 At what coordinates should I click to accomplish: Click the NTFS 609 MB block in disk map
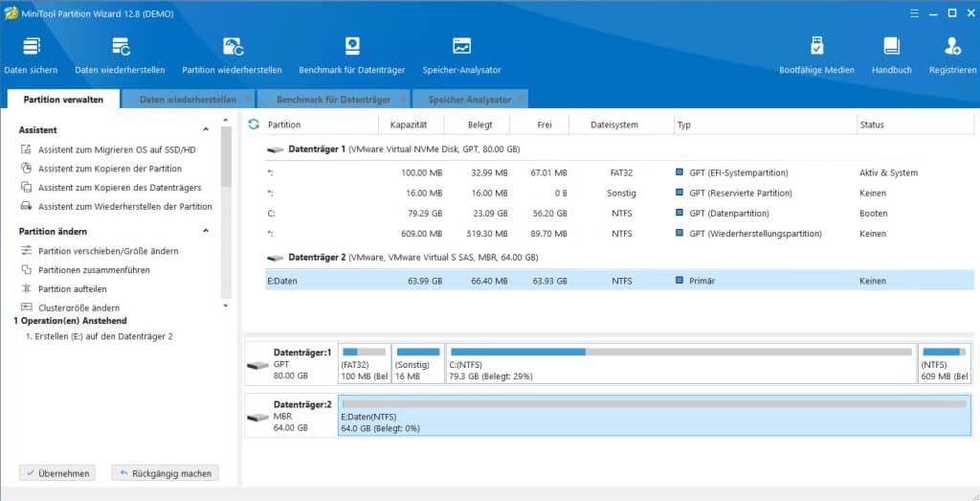(945, 363)
